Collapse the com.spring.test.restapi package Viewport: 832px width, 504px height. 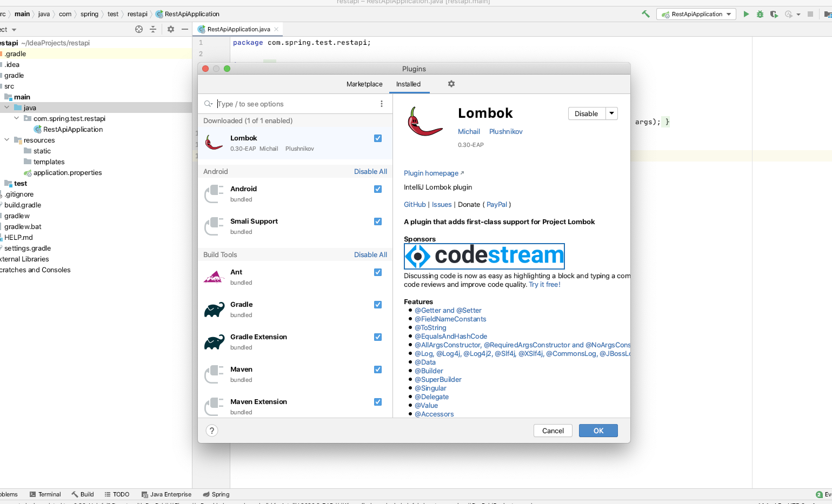17,118
